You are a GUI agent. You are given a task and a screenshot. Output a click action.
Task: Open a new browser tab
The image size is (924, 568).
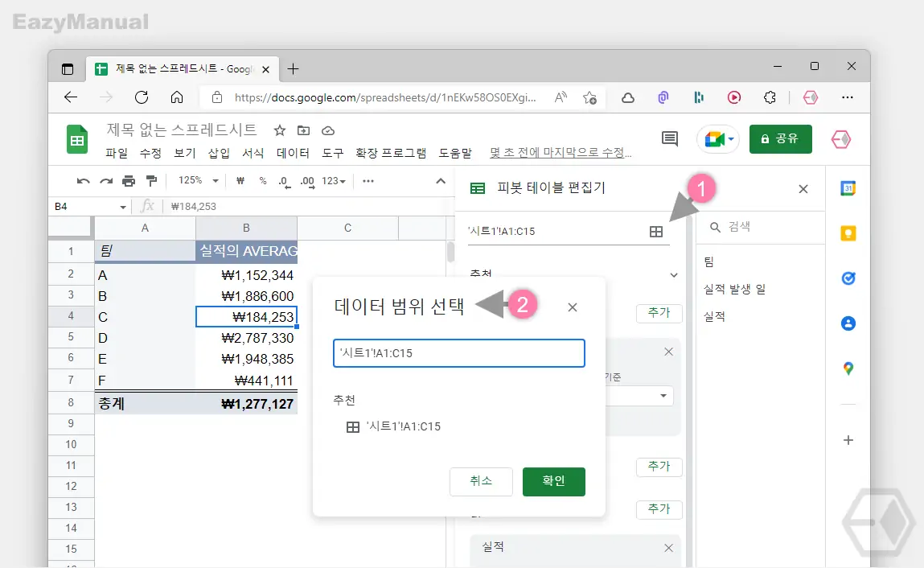(293, 69)
